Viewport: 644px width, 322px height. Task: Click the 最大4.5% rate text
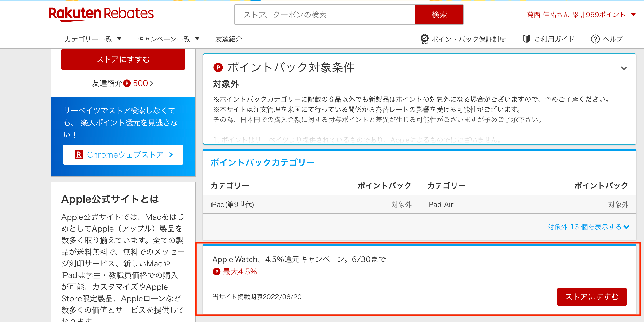240,272
